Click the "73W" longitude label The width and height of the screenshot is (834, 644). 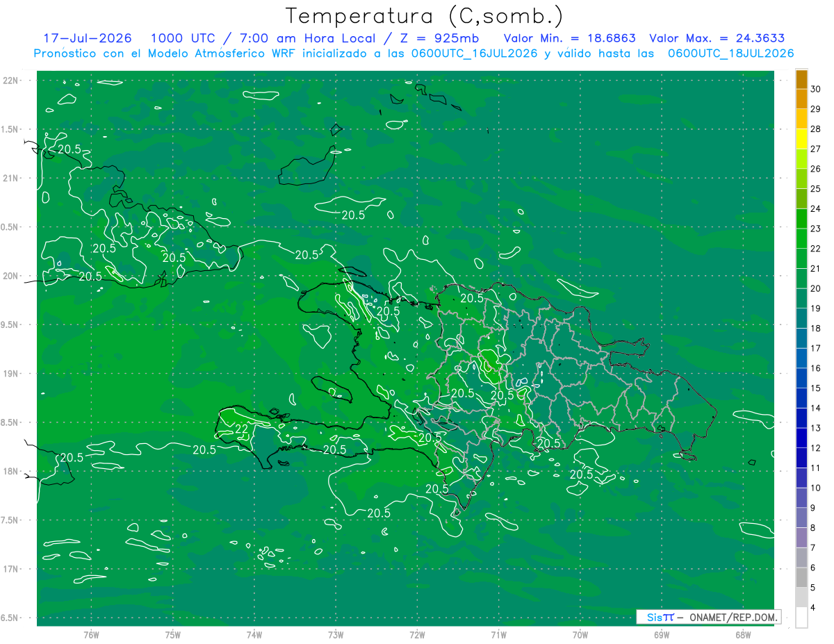click(336, 635)
